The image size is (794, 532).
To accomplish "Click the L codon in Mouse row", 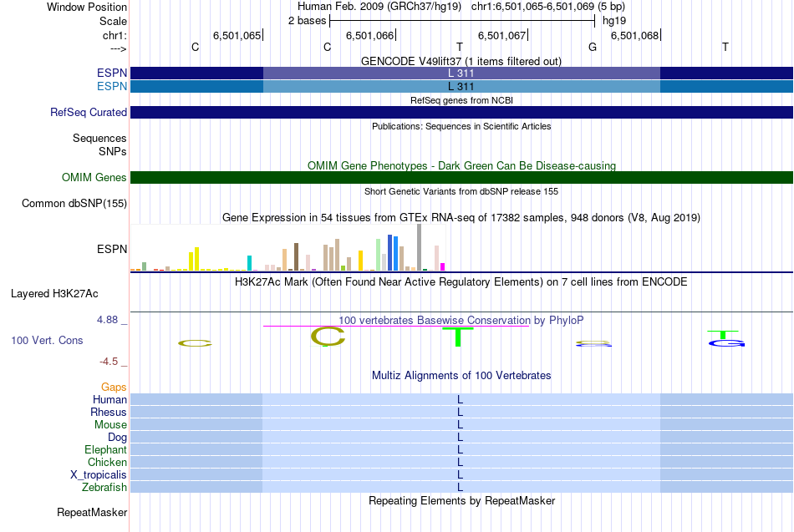I will point(460,425).
